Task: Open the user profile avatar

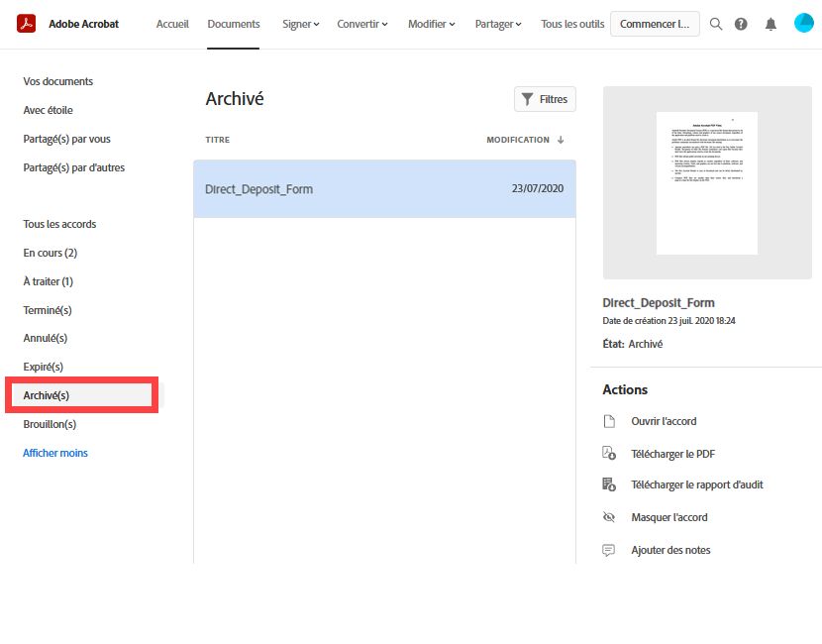Action: [803, 23]
